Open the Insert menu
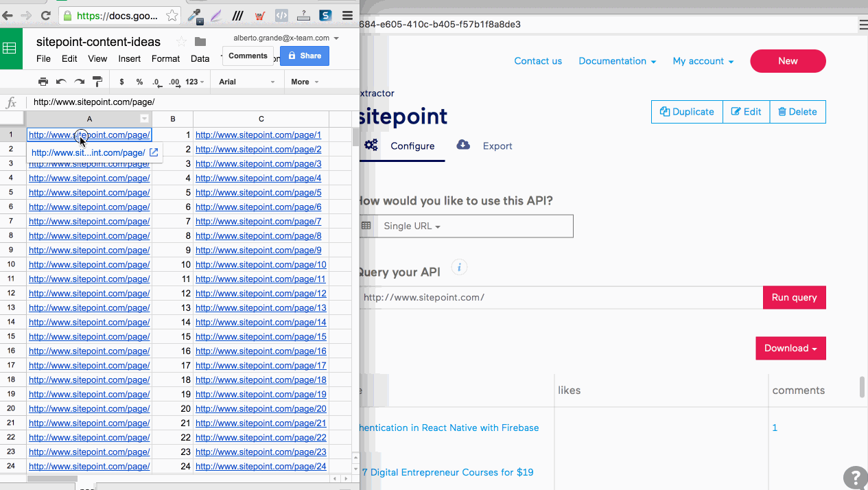The image size is (868, 490). point(130,59)
